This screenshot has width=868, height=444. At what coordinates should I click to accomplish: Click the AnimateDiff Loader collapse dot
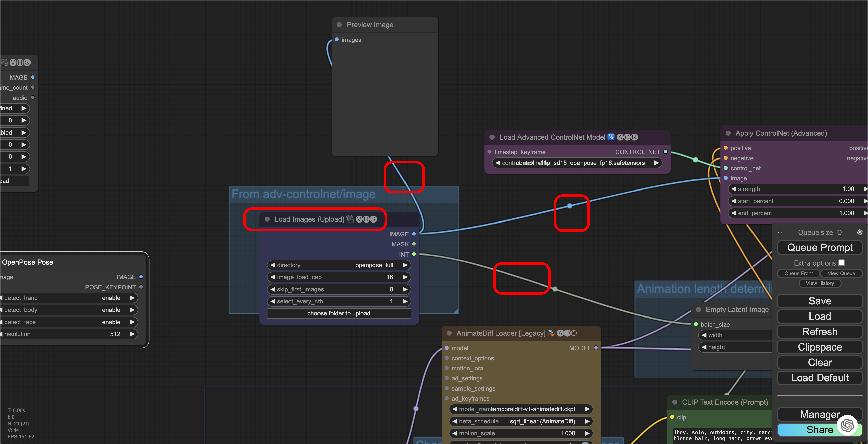[449, 333]
